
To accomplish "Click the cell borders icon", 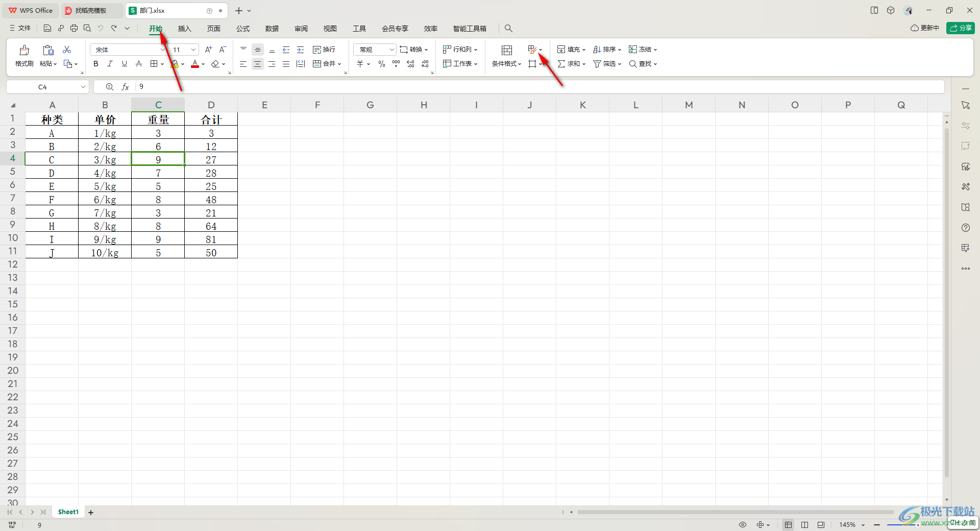I will tap(154, 64).
